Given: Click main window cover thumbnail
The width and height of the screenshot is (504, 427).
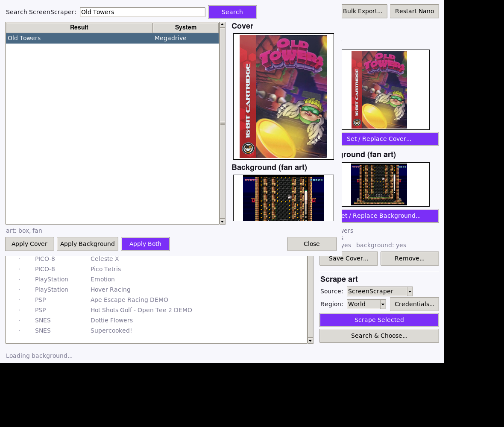Looking at the screenshot, I should click(x=385, y=90).
